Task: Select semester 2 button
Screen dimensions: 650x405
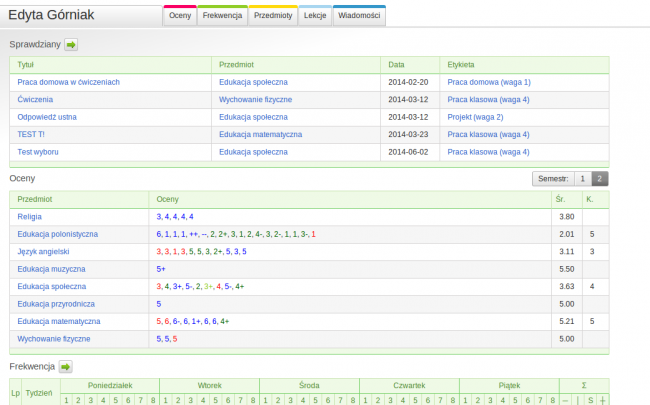Action: [x=599, y=179]
